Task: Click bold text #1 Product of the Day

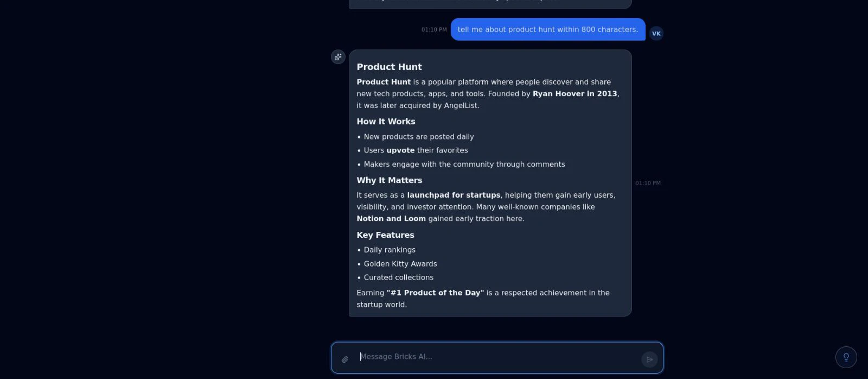Action: pyautogui.click(x=435, y=293)
